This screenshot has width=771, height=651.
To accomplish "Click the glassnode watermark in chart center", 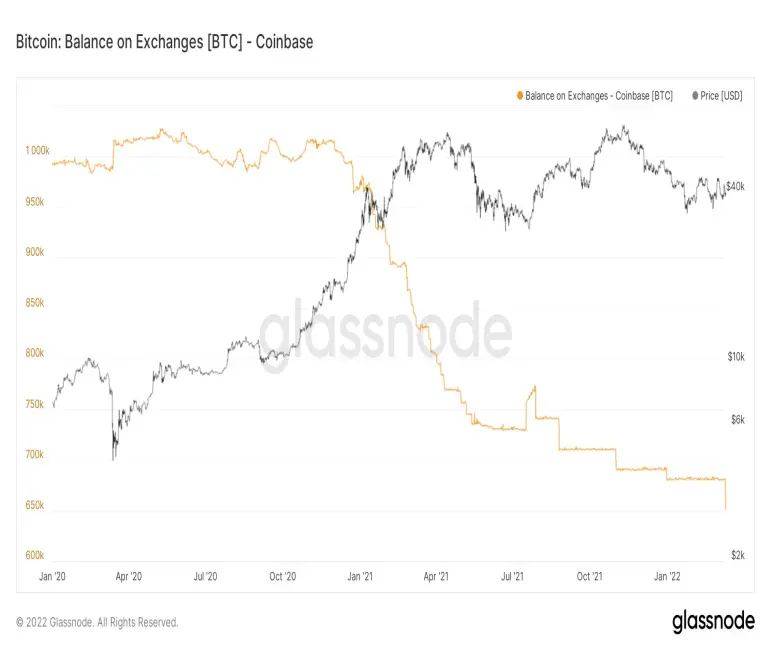I will pyautogui.click(x=386, y=331).
